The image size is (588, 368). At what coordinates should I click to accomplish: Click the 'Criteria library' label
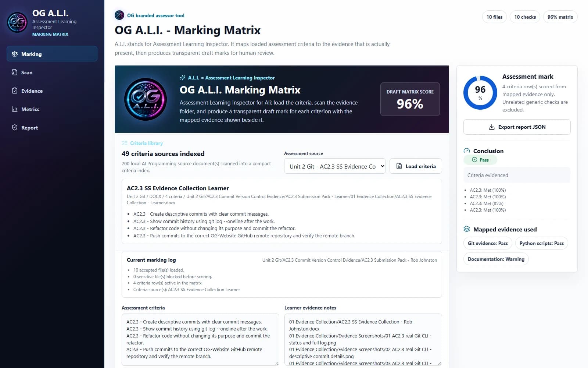146,143
